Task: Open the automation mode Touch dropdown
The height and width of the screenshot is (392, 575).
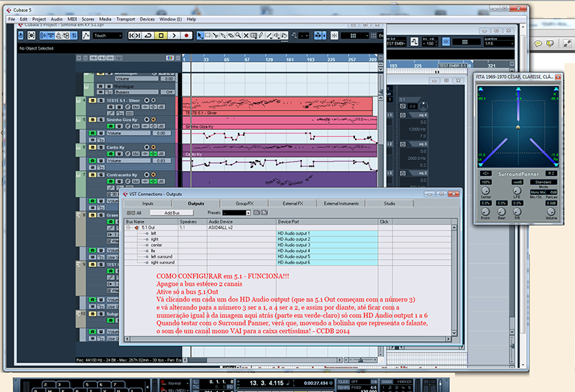Action: pos(107,35)
